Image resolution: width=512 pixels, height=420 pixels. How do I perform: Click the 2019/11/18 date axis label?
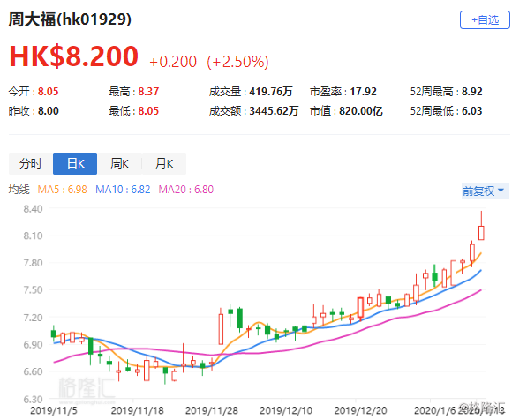[x=137, y=410]
